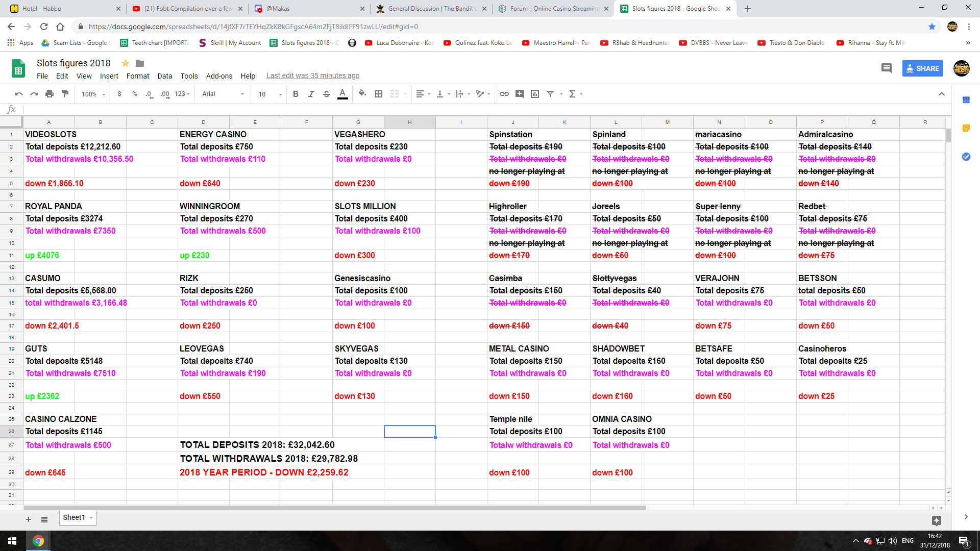Open the Functions sigma dropdown
Screen dimensions: 980x551
tap(575, 94)
